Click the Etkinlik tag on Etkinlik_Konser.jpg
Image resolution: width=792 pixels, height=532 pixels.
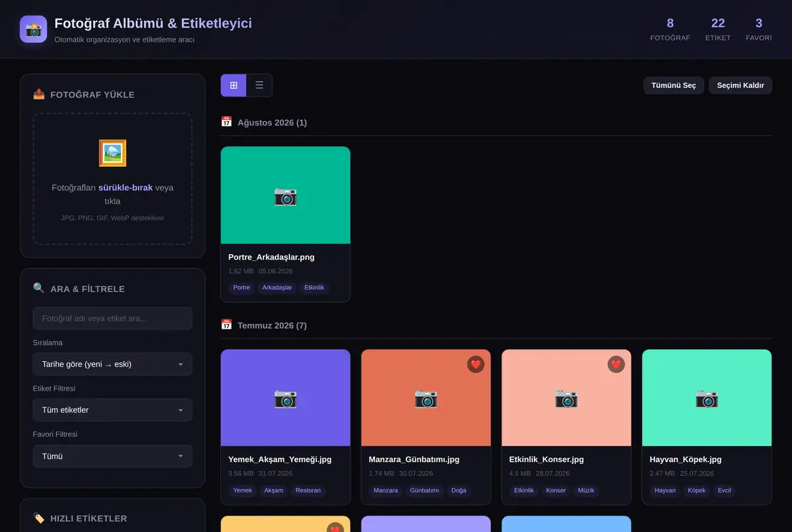[x=524, y=490]
